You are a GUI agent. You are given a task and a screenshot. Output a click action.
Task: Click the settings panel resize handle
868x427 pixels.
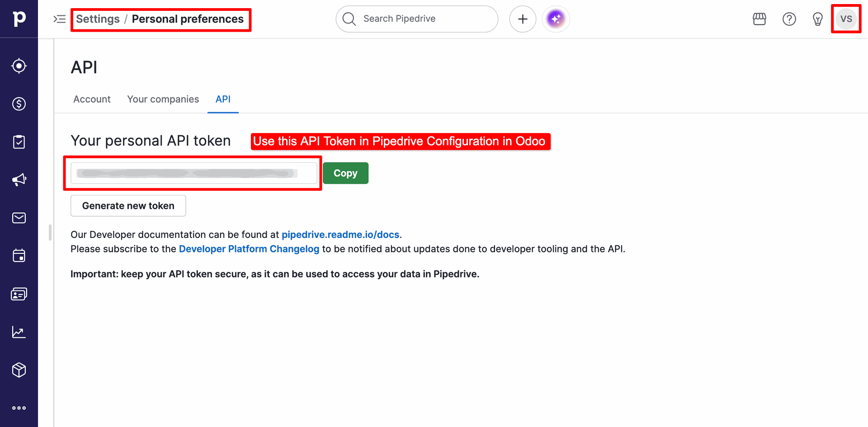50,232
